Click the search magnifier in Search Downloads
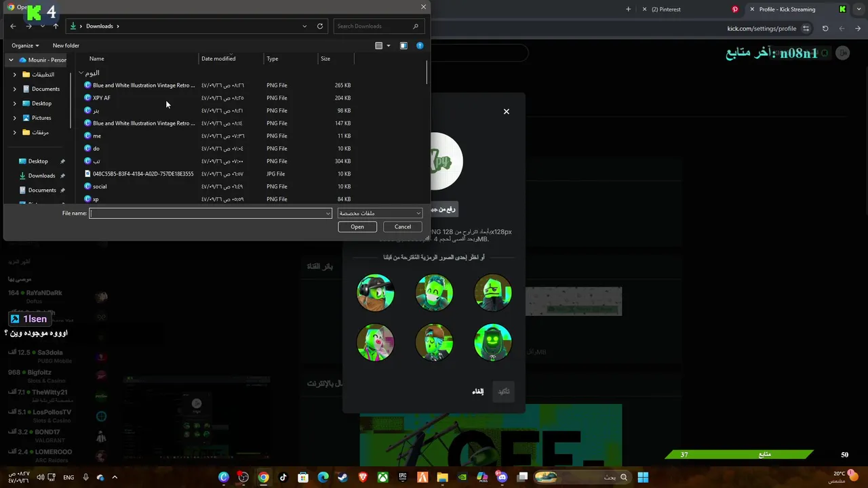868x488 pixels. [416, 26]
